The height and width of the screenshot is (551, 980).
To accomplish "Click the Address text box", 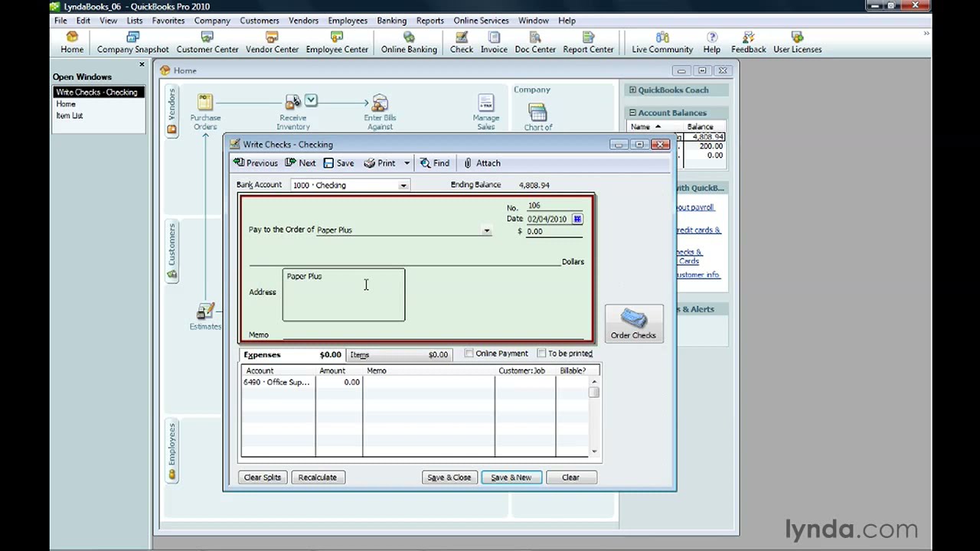I will point(344,295).
